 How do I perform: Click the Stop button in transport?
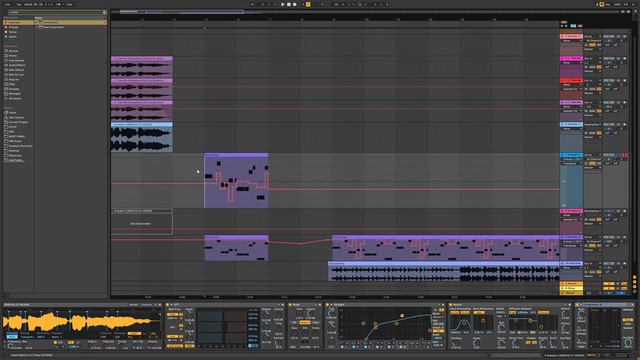point(289,4)
